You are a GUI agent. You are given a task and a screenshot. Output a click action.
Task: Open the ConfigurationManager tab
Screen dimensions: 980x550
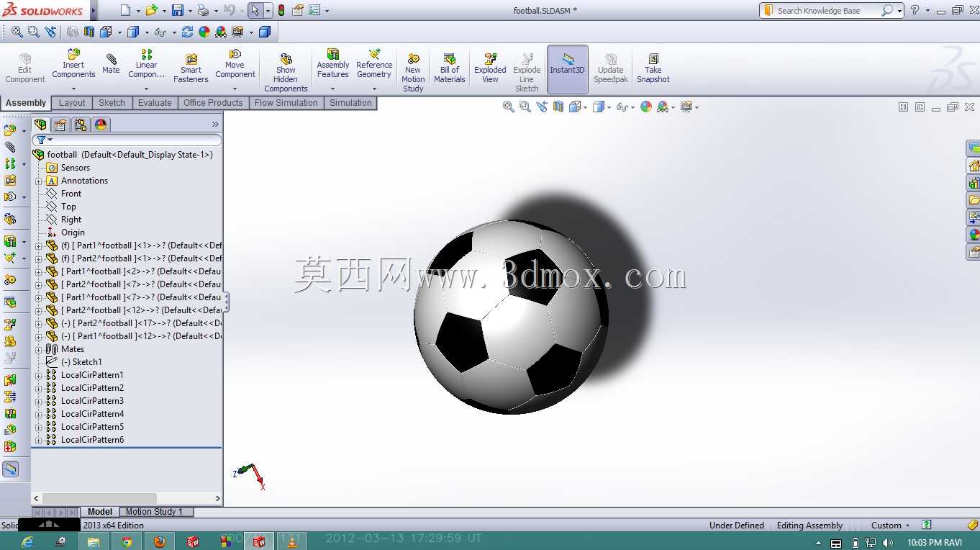81,125
